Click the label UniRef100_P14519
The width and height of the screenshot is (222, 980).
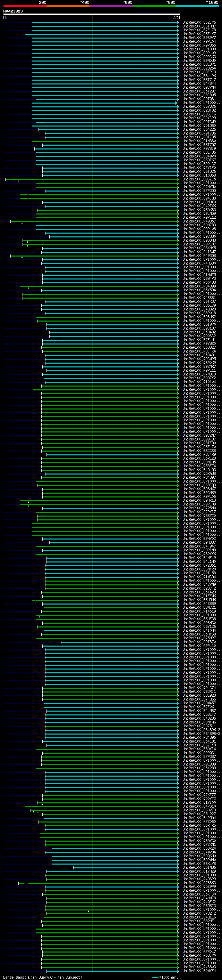[199, 612]
